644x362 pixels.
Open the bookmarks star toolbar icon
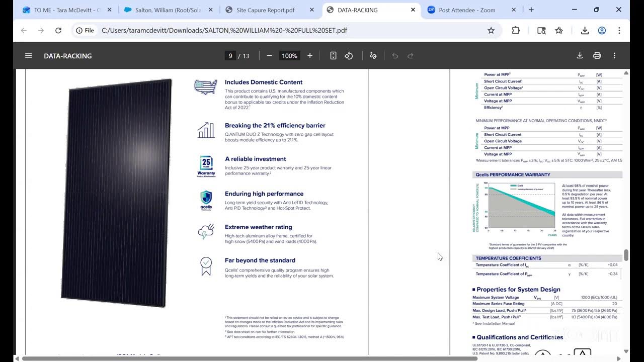pyautogui.click(x=559, y=30)
